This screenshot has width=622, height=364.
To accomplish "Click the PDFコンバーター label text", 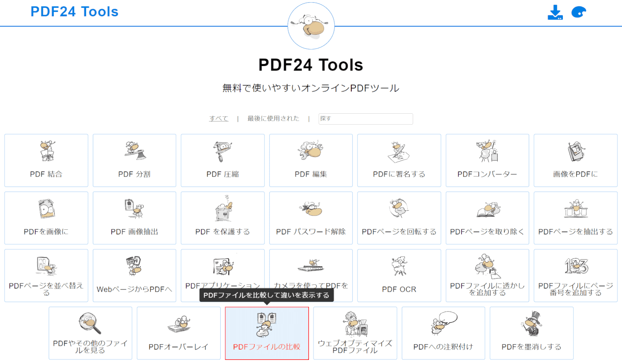I will coord(487,174).
